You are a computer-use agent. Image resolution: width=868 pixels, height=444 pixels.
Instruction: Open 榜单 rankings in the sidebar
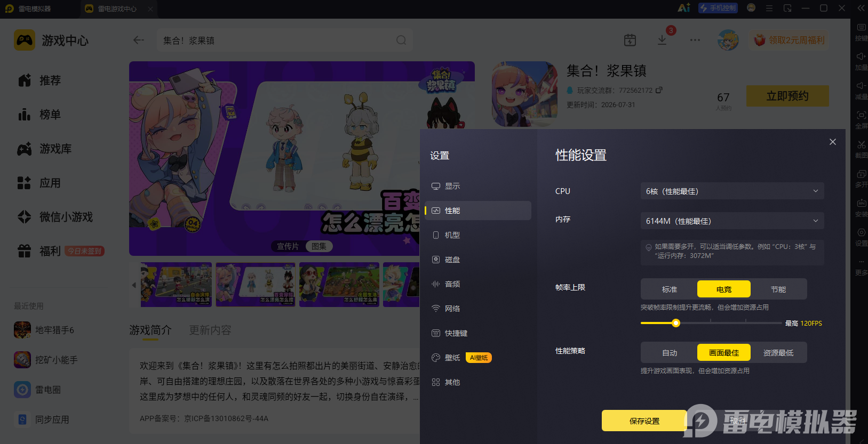pyautogui.click(x=40, y=115)
